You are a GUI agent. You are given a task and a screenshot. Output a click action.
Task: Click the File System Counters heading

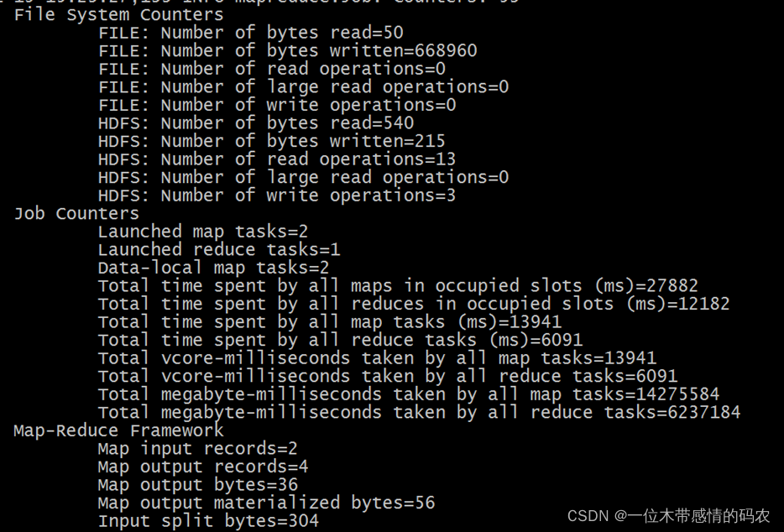tap(119, 14)
